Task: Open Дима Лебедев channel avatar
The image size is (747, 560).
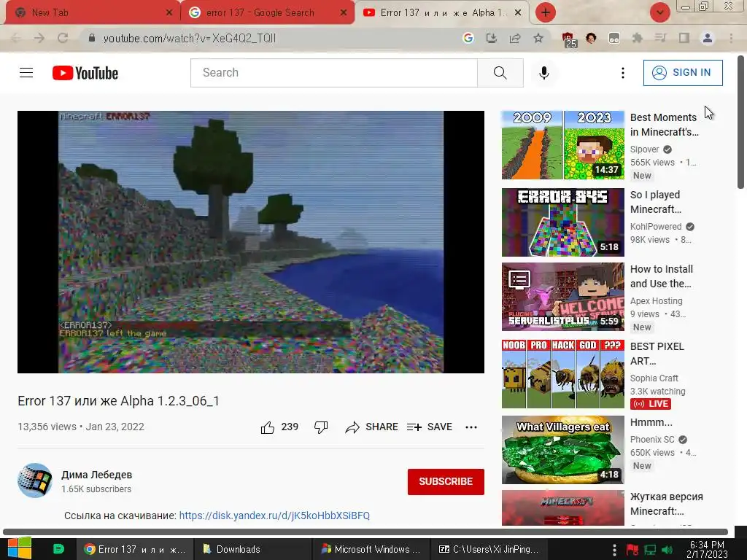Action: click(x=35, y=481)
